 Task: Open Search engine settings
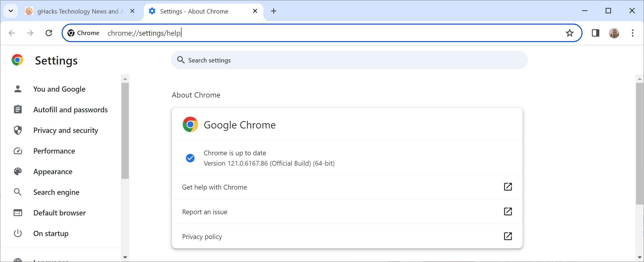click(56, 192)
